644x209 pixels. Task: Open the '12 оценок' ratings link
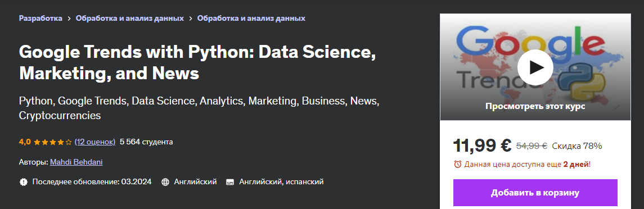[x=95, y=142]
